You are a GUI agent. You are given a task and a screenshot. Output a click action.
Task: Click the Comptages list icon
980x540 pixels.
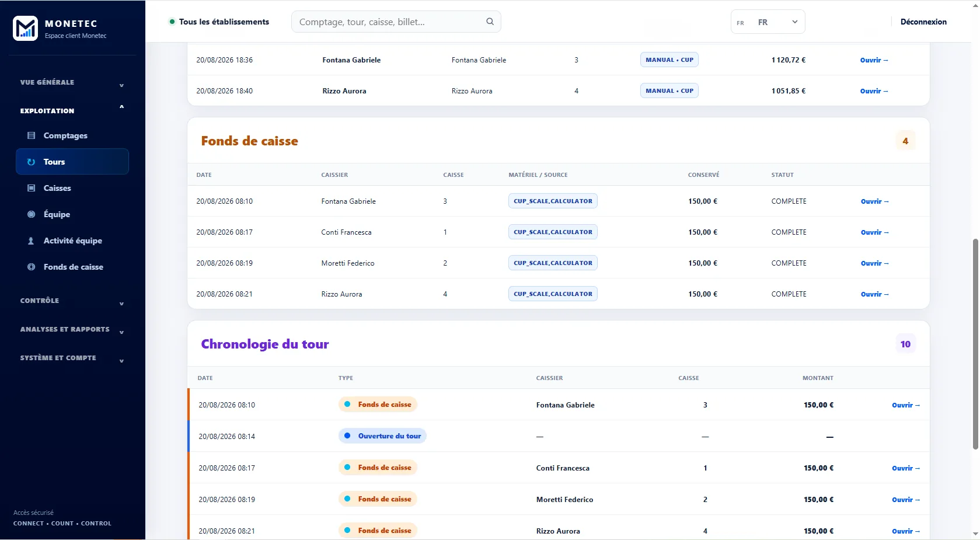pyautogui.click(x=32, y=135)
